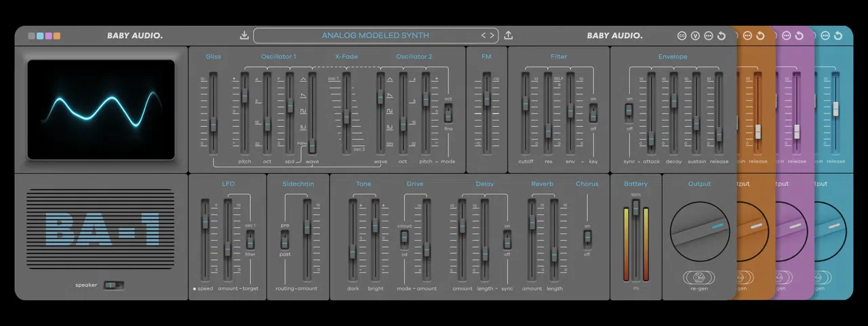Go to the next preset with right arrow

pos(493,35)
